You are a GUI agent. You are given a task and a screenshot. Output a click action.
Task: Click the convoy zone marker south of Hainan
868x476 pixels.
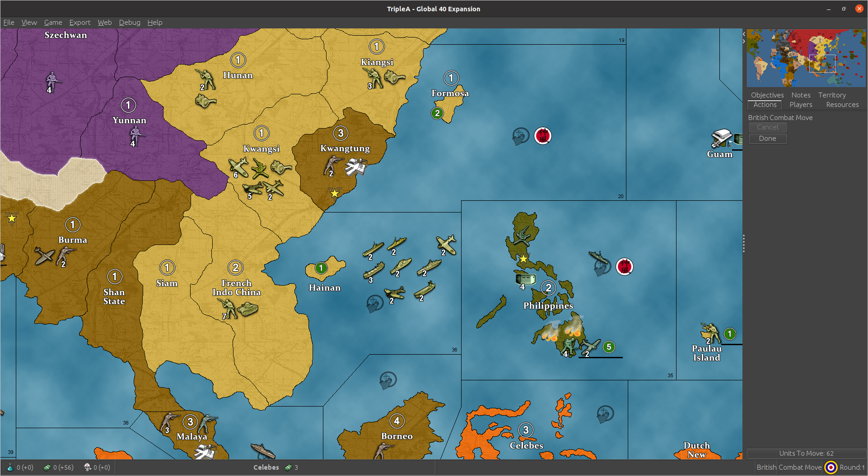(374, 303)
